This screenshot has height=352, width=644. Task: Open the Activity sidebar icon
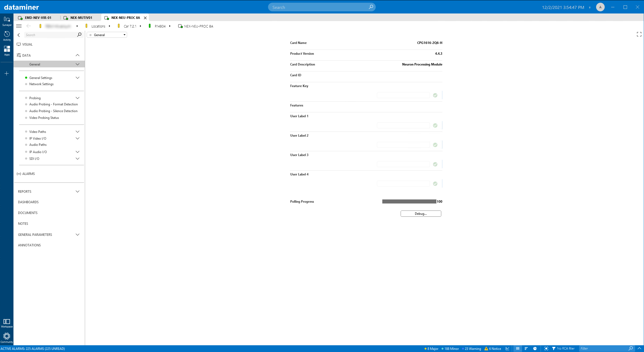tap(7, 36)
